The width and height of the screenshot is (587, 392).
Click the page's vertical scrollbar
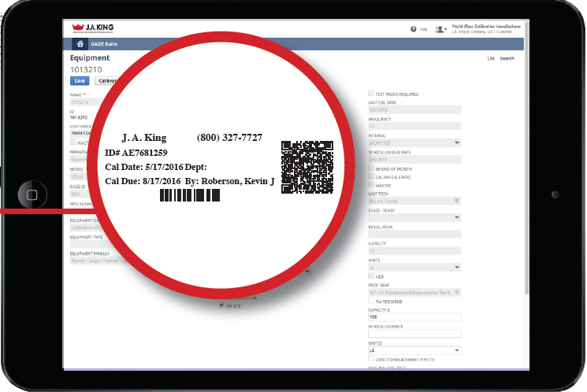[527, 157]
